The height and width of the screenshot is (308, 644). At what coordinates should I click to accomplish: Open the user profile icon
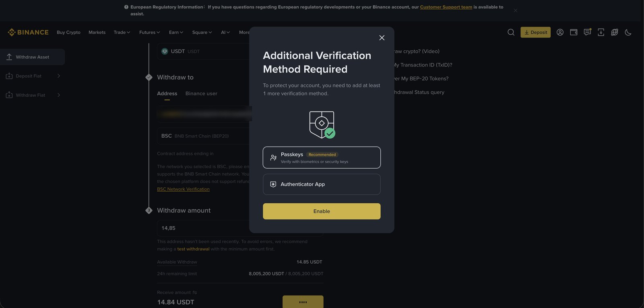click(x=560, y=32)
